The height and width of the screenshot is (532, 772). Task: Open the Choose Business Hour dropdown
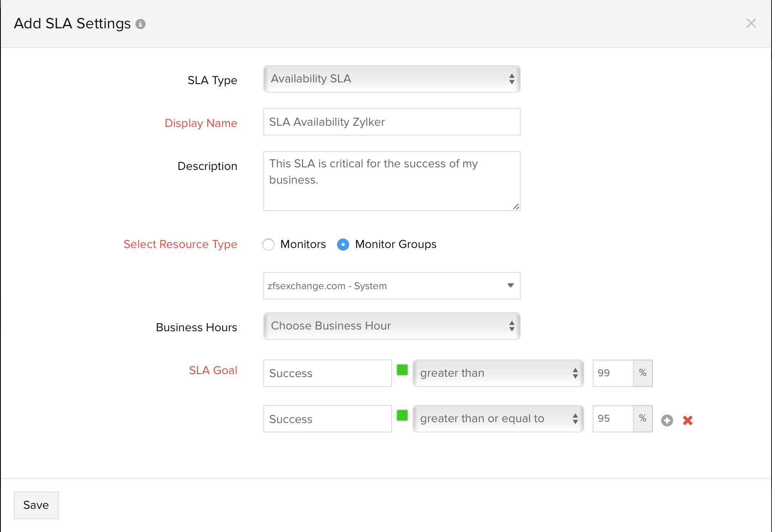pos(392,326)
